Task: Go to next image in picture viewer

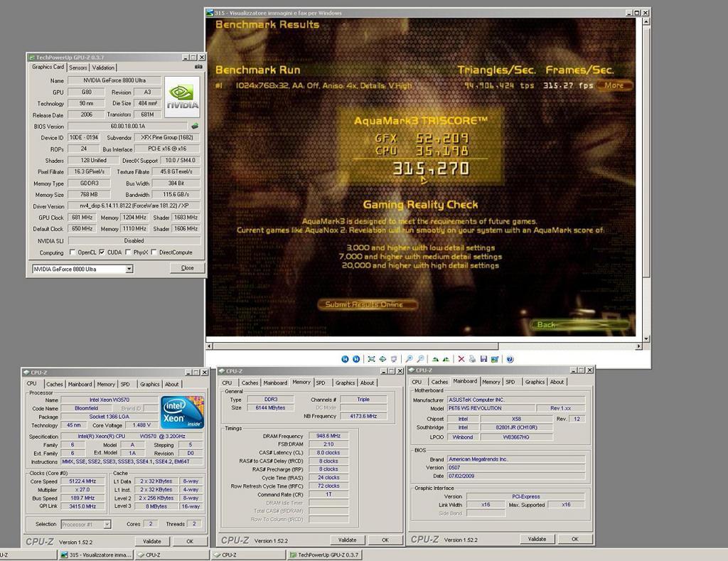Action: point(356,359)
